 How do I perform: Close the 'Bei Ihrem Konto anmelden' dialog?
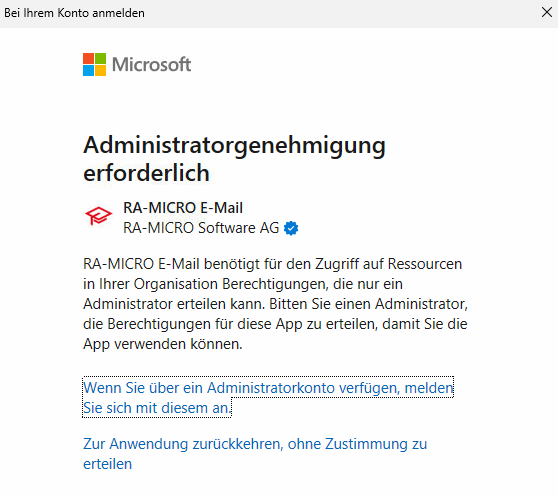pos(547,12)
